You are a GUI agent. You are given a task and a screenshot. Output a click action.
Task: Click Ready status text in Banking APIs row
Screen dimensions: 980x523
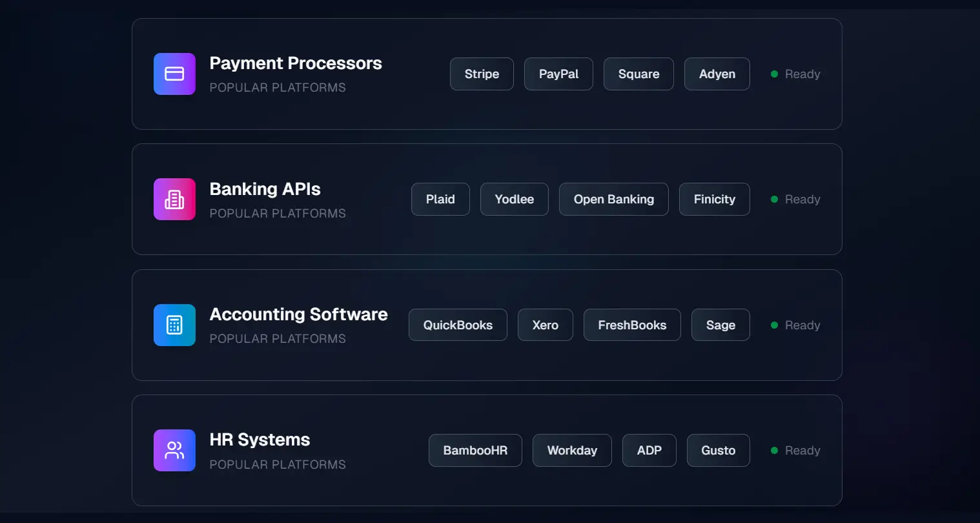pyautogui.click(x=802, y=200)
